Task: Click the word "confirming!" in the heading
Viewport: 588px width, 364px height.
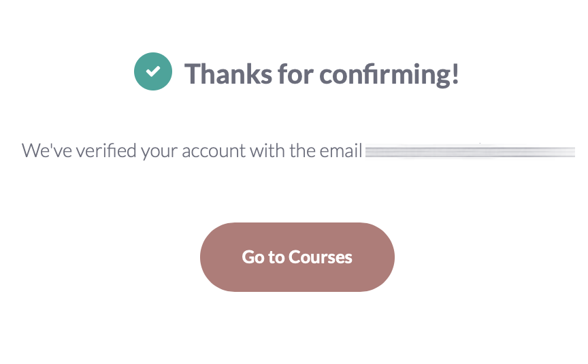Action: point(390,73)
